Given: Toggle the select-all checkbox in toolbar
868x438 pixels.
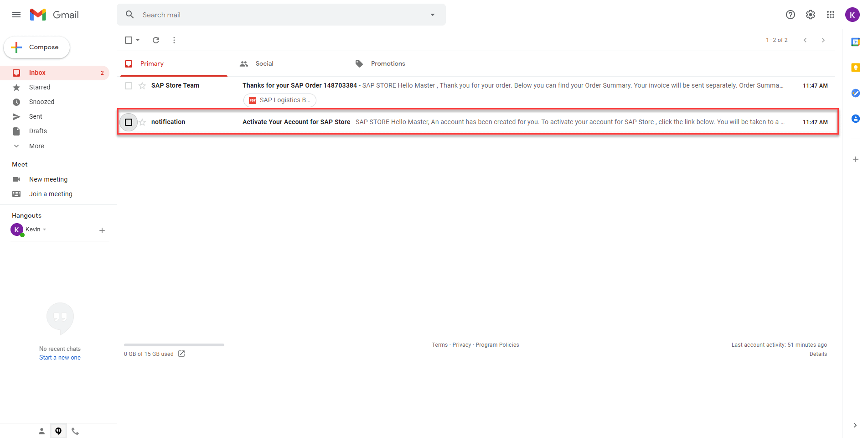Looking at the screenshot, I should click(x=129, y=40).
